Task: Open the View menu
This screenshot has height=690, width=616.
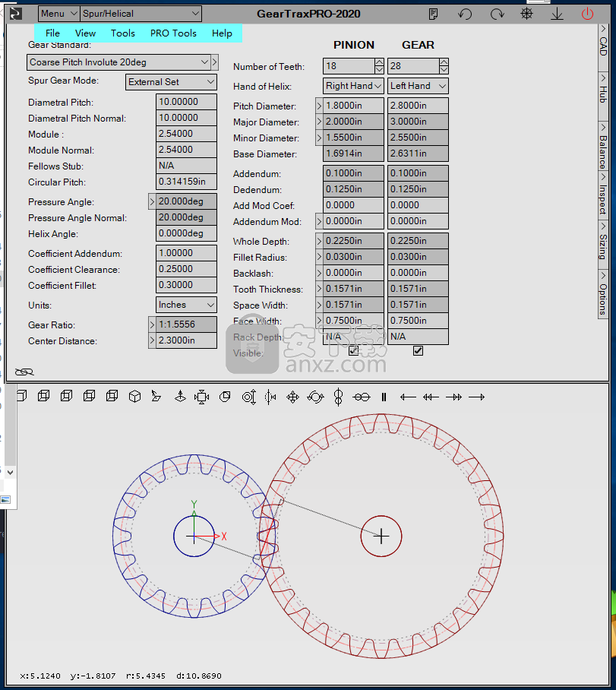Action: point(85,33)
